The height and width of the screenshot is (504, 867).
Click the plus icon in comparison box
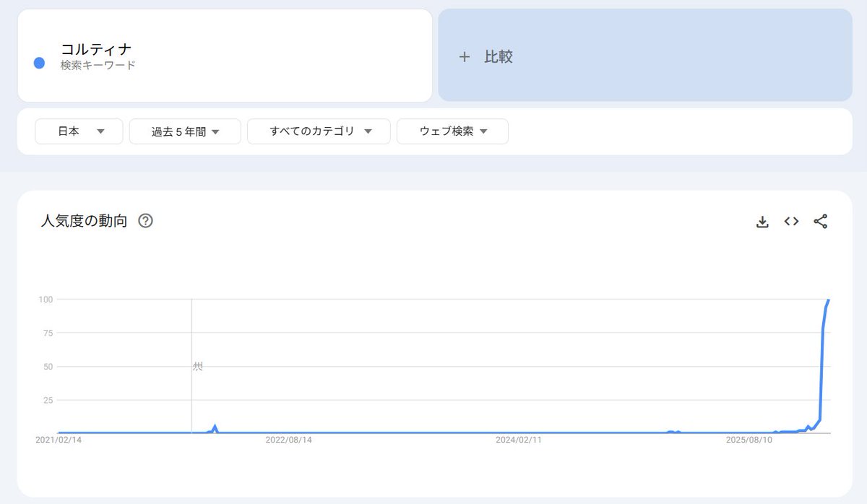[465, 57]
